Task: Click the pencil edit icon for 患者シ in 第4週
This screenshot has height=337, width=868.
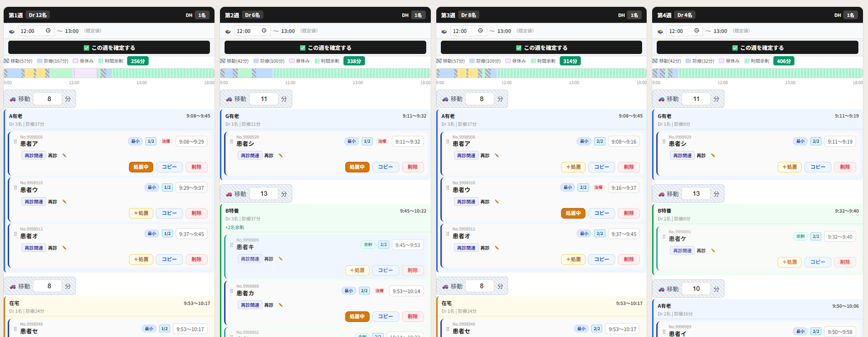Action: click(x=713, y=155)
